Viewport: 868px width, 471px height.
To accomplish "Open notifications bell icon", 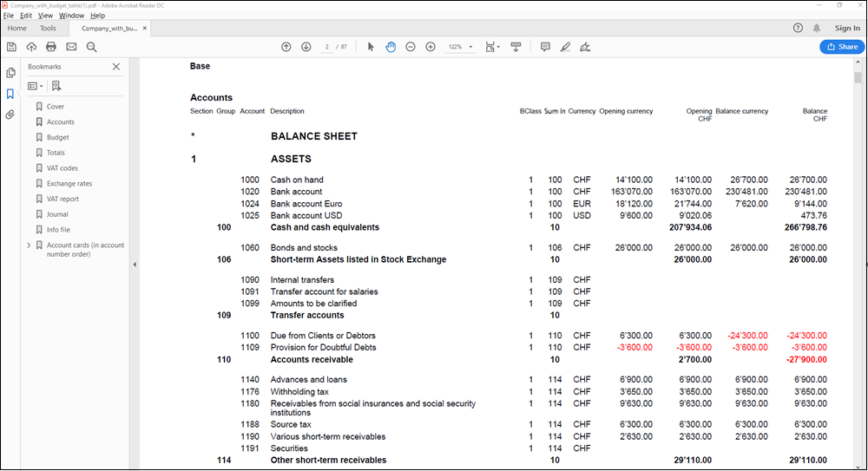I will 817,28.
